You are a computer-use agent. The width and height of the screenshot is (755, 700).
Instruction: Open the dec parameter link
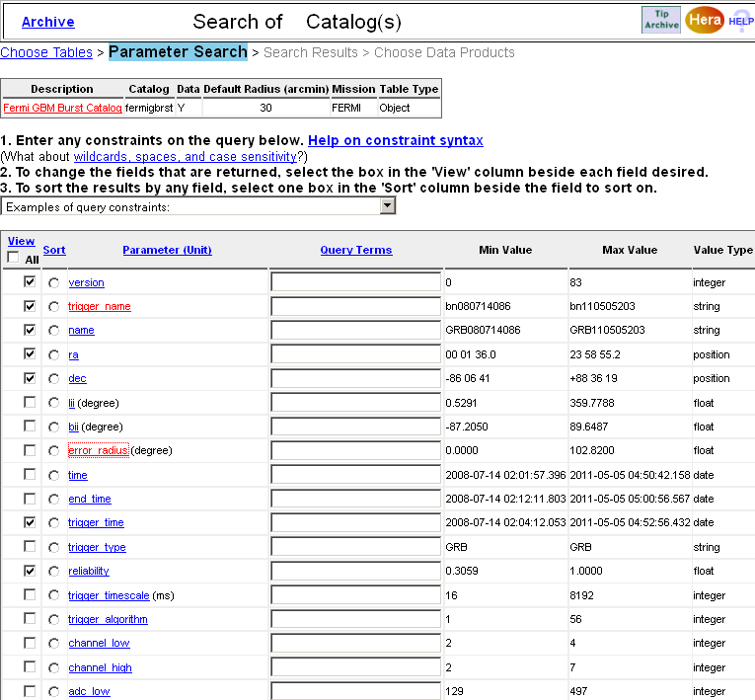[77, 379]
